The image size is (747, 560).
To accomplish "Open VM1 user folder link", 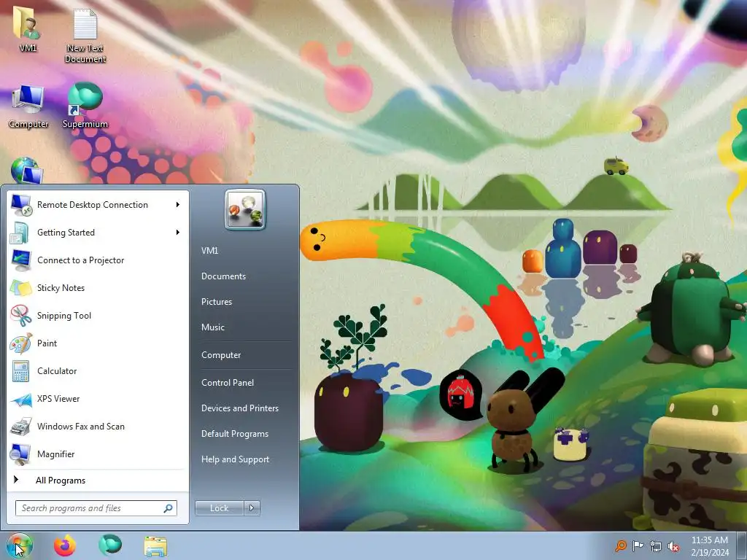I will pos(209,251).
